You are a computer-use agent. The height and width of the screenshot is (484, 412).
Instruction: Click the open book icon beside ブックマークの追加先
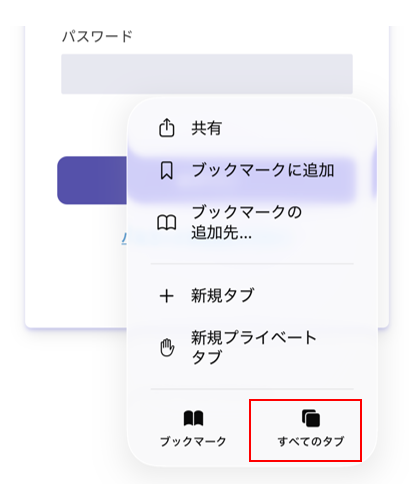(167, 223)
